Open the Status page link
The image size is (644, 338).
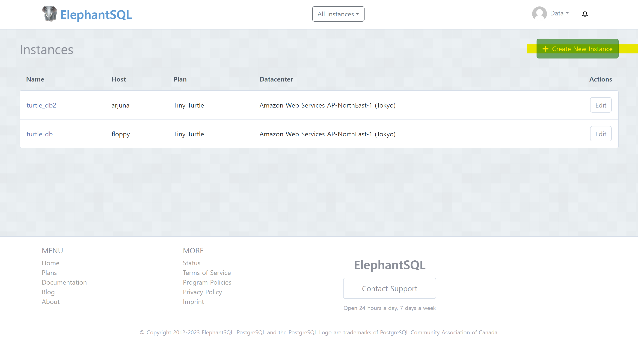(x=192, y=263)
